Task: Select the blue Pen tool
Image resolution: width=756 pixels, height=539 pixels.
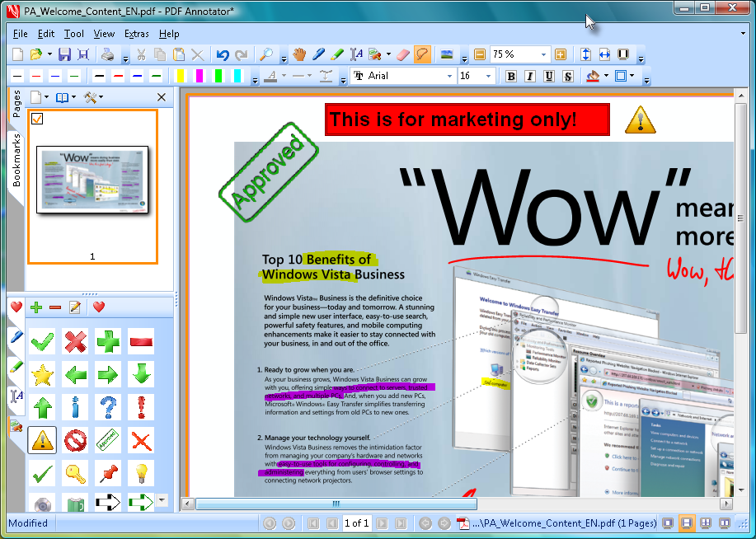Action: point(318,55)
